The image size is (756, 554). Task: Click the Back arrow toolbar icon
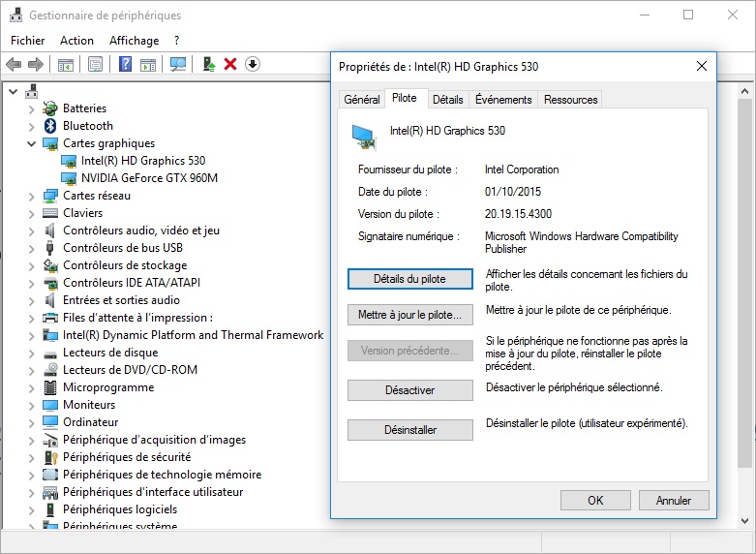pyautogui.click(x=14, y=64)
